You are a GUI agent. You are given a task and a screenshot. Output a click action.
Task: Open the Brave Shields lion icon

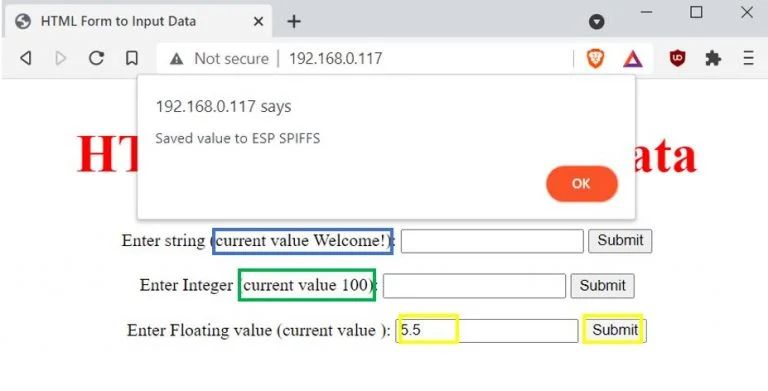(x=596, y=59)
